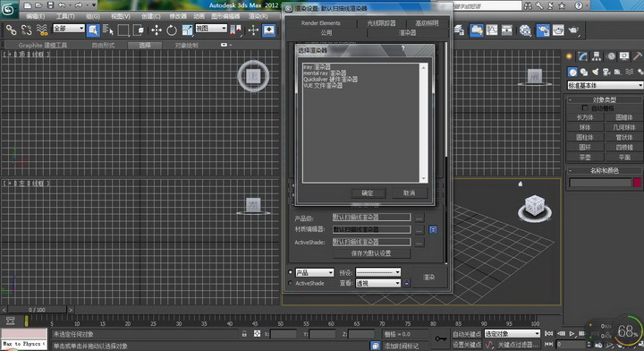
Task: Select the Shapes category icon
Action: [x=583, y=73]
